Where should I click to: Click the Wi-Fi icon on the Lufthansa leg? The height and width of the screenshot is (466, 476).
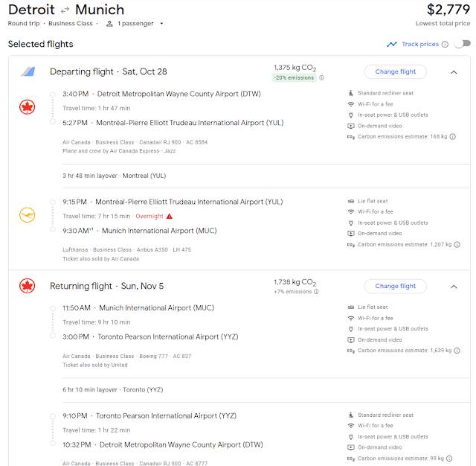[x=350, y=211]
